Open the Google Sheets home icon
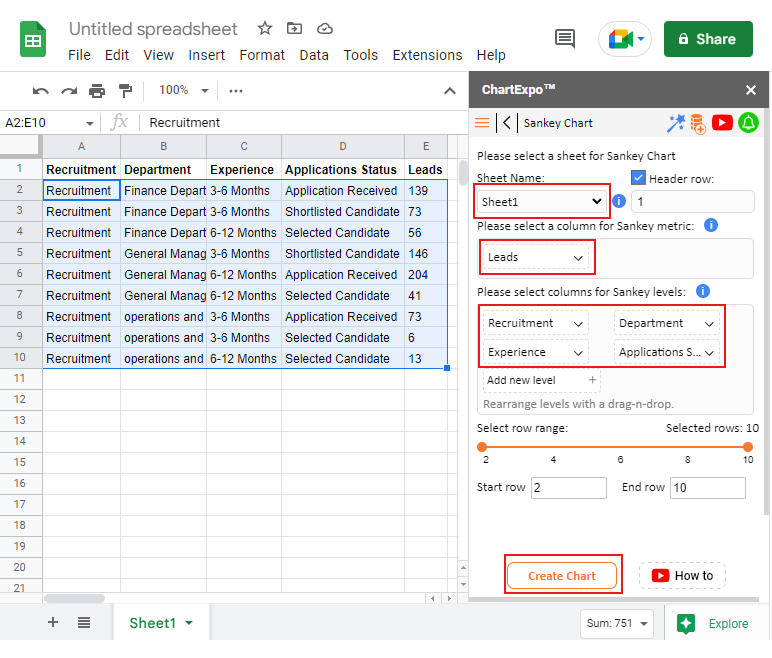Viewport: 772px width, 658px height. point(32,39)
